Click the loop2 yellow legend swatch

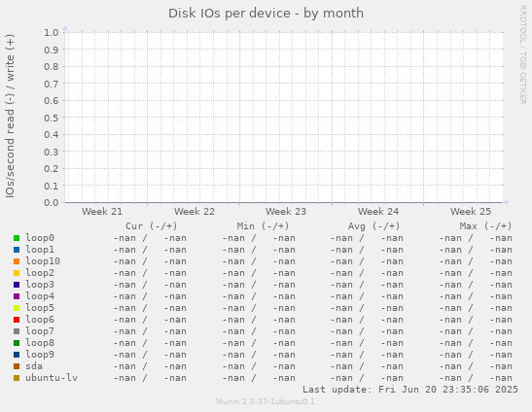pyautogui.click(x=17, y=273)
